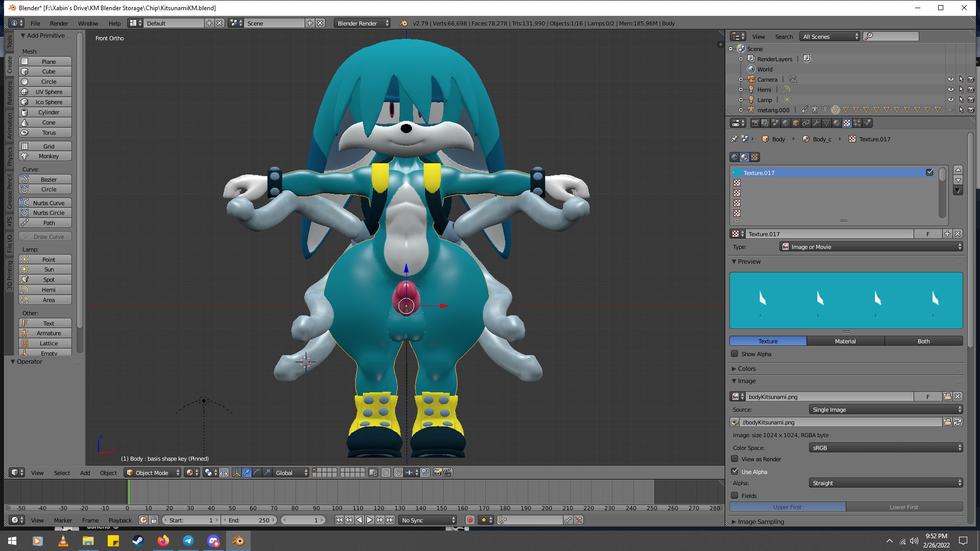Click the End frame field
This screenshot has height=551, width=980.
coord(250,520)
